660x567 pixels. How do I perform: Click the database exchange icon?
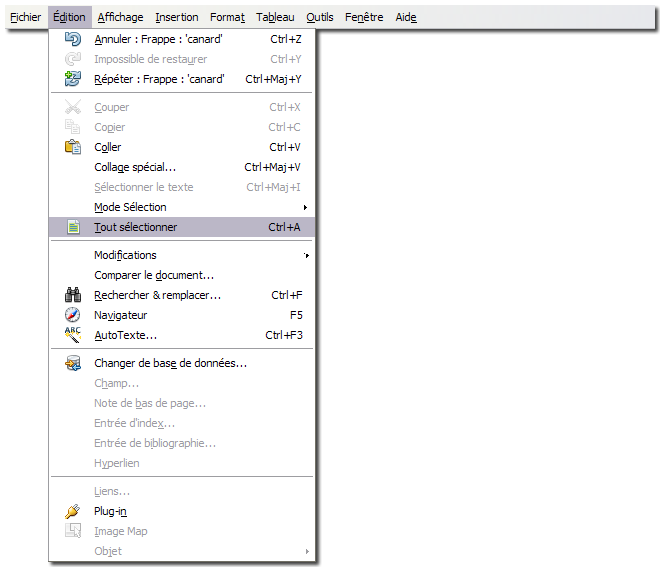pyautogui.click(x=73, y=363)
